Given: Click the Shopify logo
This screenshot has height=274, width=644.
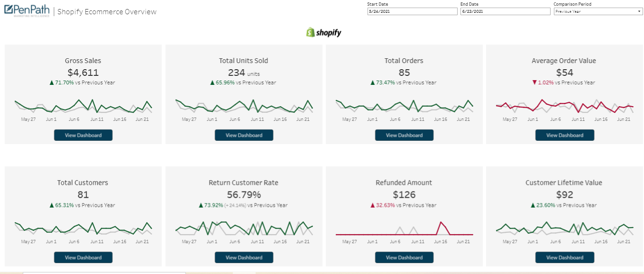Looking at the screenshot, I should (323, 33).
